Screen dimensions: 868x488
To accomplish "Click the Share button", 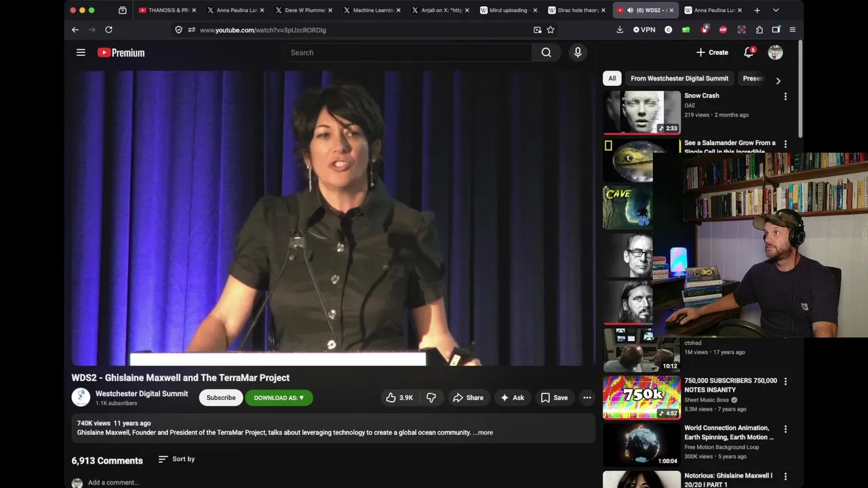I will (468, 398).
